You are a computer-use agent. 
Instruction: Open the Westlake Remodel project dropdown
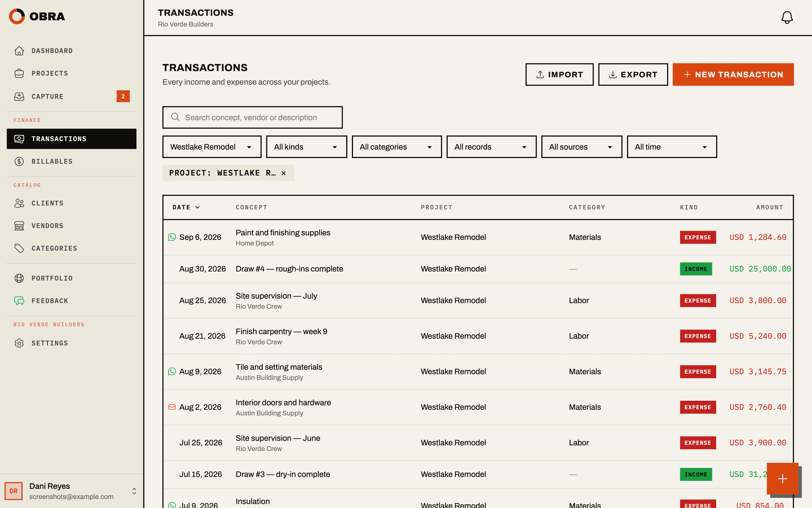click(212, 147)
